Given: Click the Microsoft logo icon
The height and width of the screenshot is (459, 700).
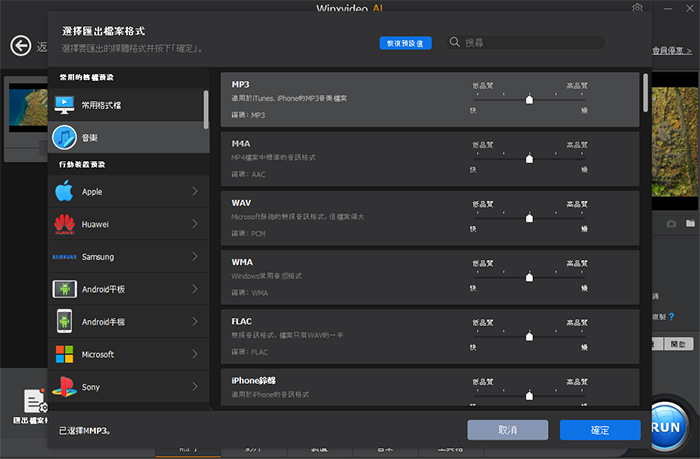Looking at the screenshot, I should tap(64, 354).
